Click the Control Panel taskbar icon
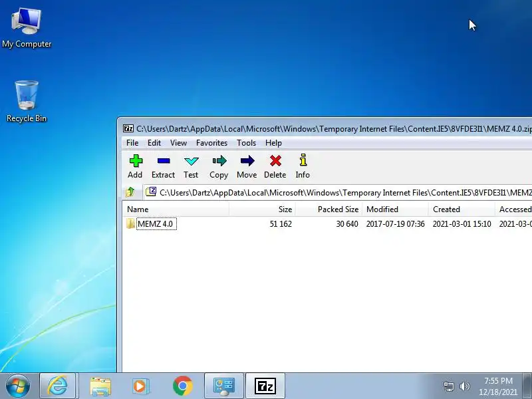 point(224,386)
